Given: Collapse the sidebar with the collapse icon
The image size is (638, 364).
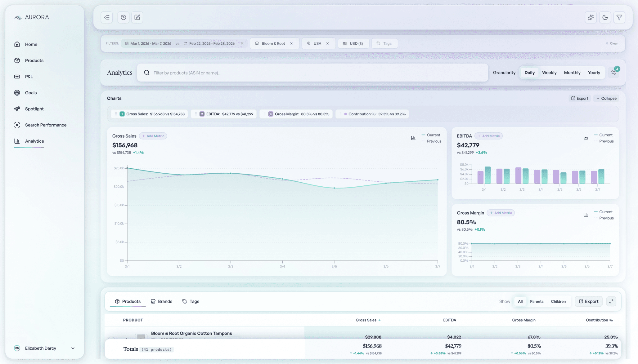Looking at the screenshot, I should coord(106,17).
